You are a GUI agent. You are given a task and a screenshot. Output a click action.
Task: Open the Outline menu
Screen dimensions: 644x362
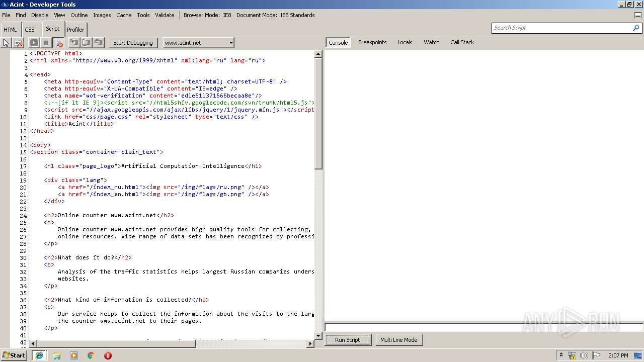(79, 15)
